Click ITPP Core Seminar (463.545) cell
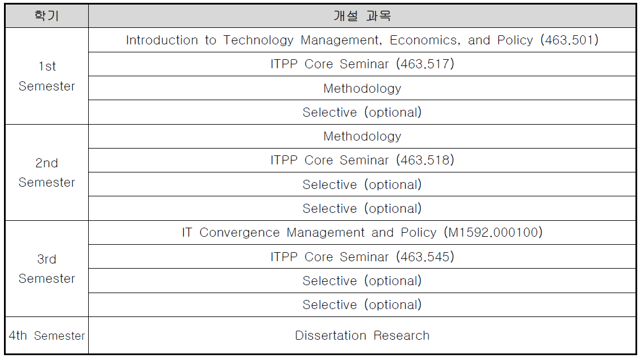This screenshot has width=644, height=358. click(362, 257)
